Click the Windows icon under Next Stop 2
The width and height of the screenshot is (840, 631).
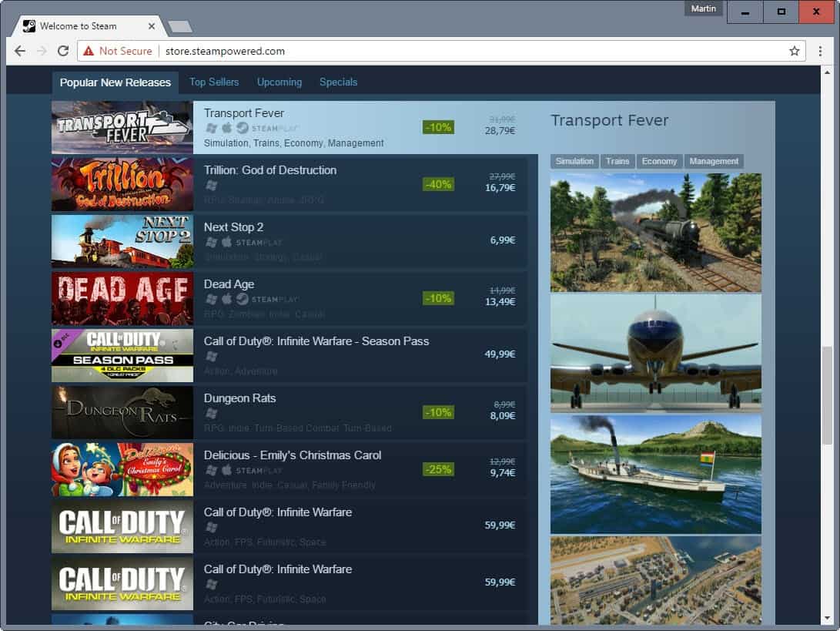click(212, 243)
